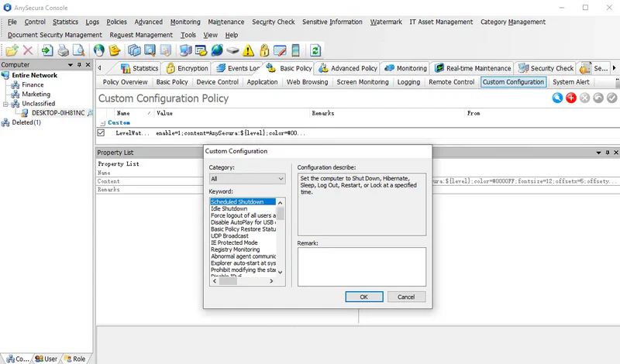Click the blue search circle policy icon
620x364 pixels.
click(557, 98)
